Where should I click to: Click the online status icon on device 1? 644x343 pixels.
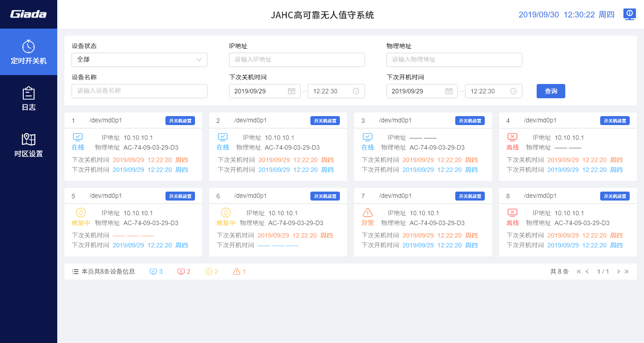78,137
